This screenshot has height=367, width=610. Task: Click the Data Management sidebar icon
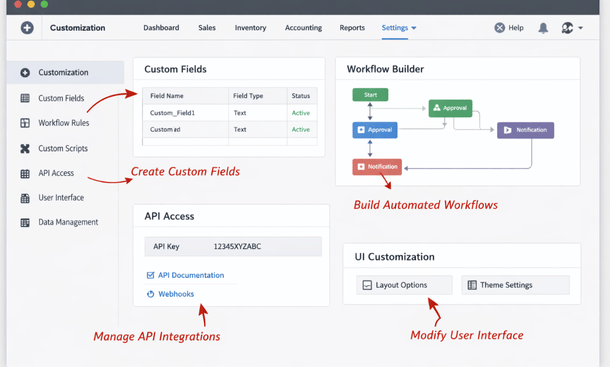[25, 223]
